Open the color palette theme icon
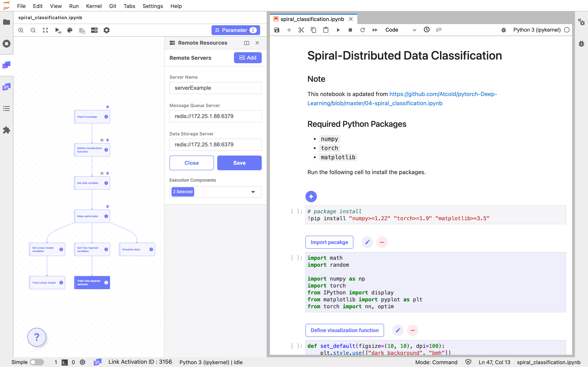Screen dimensions: 588x367 70,30
